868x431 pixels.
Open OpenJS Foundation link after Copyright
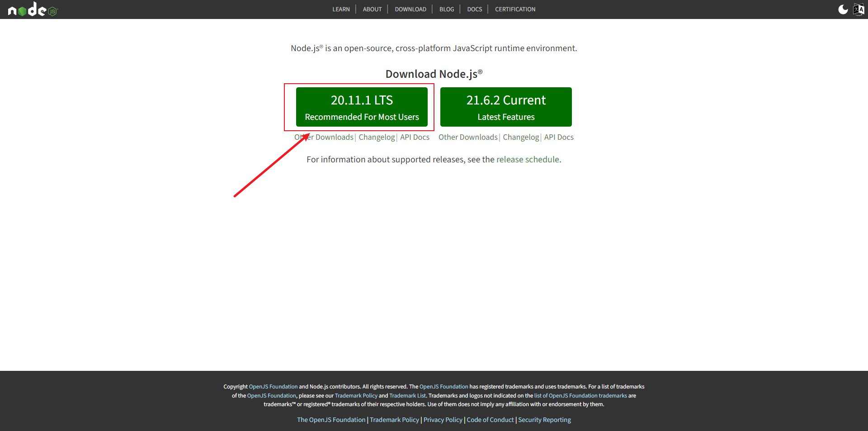[x=273, y=387]
